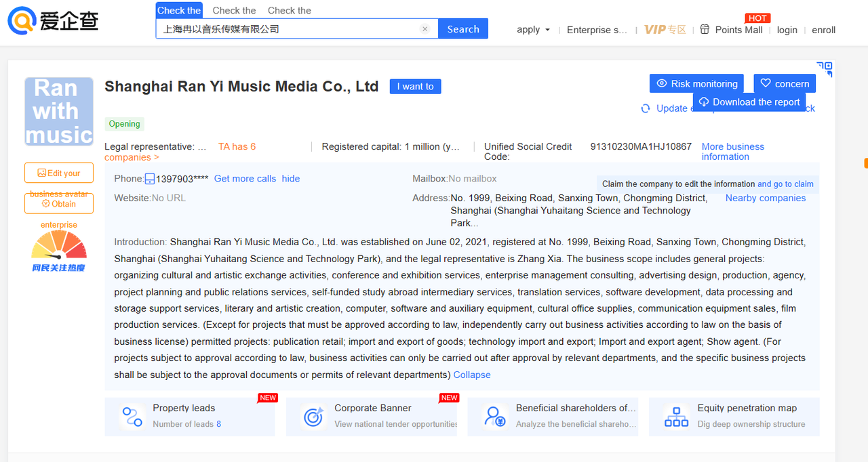
Task: Open the Equity penetration map icon
Action: (676, 416)
